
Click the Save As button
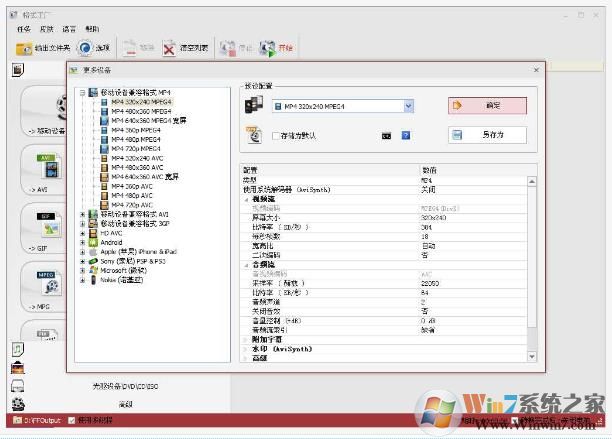(487, 135)
